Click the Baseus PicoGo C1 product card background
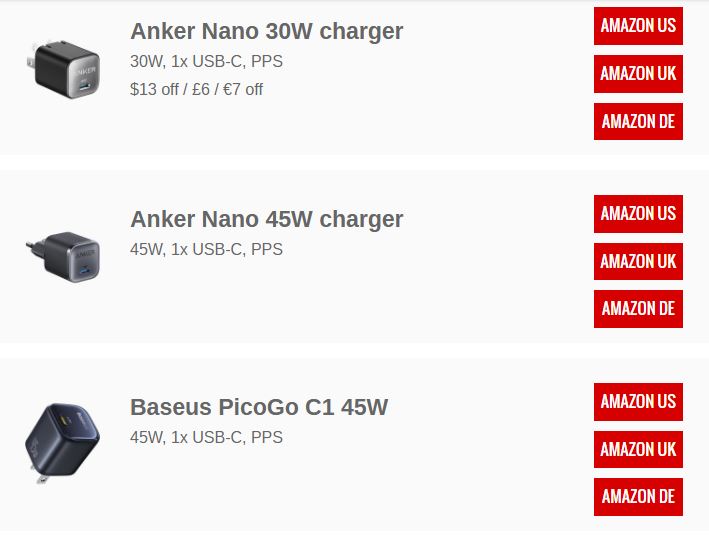 click(x=450, y=490)
